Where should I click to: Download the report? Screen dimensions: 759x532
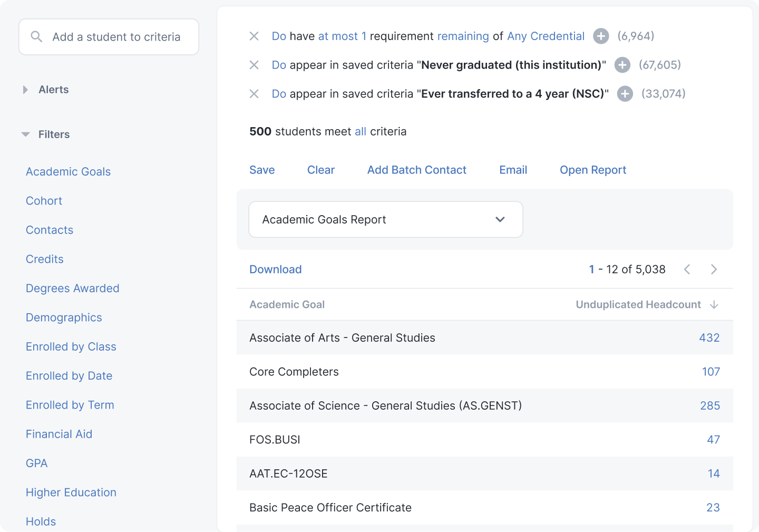(275, 269)
